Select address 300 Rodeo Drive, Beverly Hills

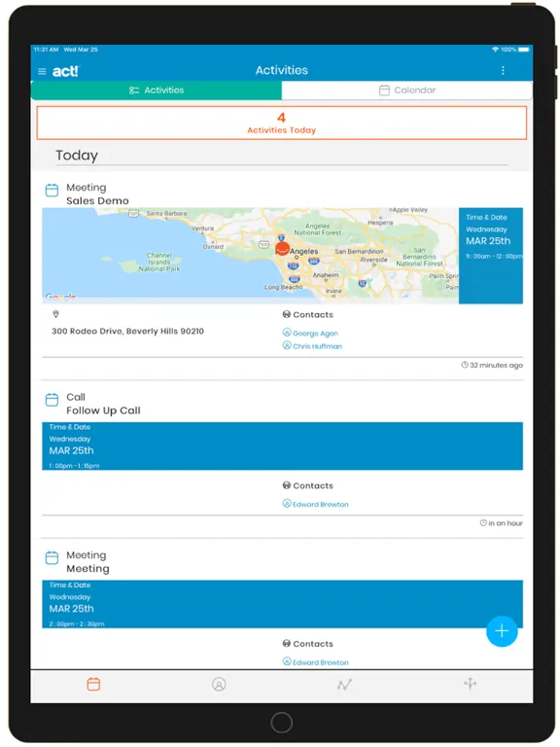click(x=127, y=331)
